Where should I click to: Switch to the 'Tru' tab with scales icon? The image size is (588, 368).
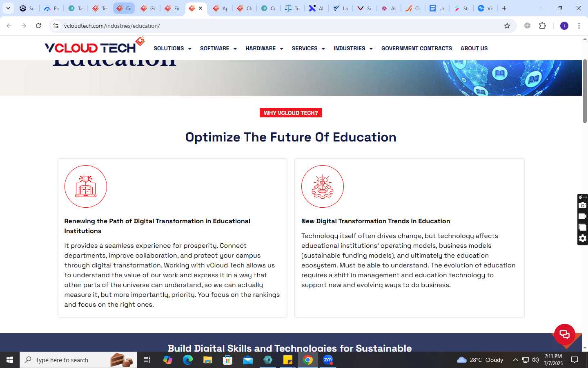coord(292,8)
